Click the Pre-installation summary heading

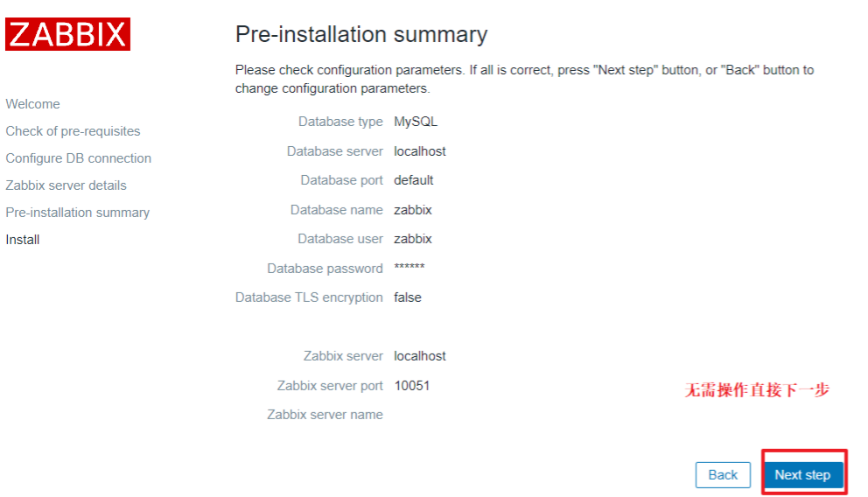click(x=360, y=35)
